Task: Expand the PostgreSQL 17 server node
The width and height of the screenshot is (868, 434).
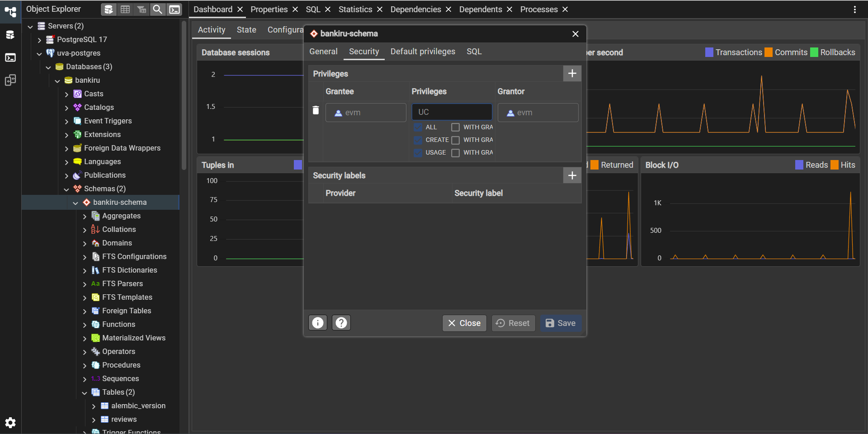Action: (39, 40)
